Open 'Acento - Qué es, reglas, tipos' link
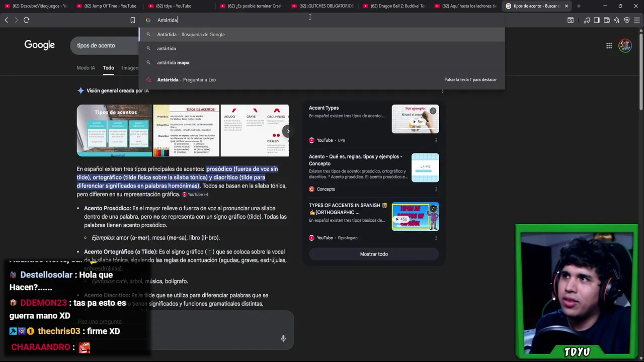644x362 pixels. click(x=356, y=160)
